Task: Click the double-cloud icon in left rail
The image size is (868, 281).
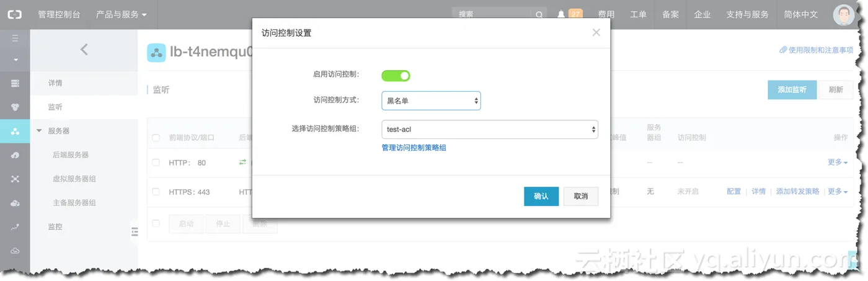Action: click(15, 203)
